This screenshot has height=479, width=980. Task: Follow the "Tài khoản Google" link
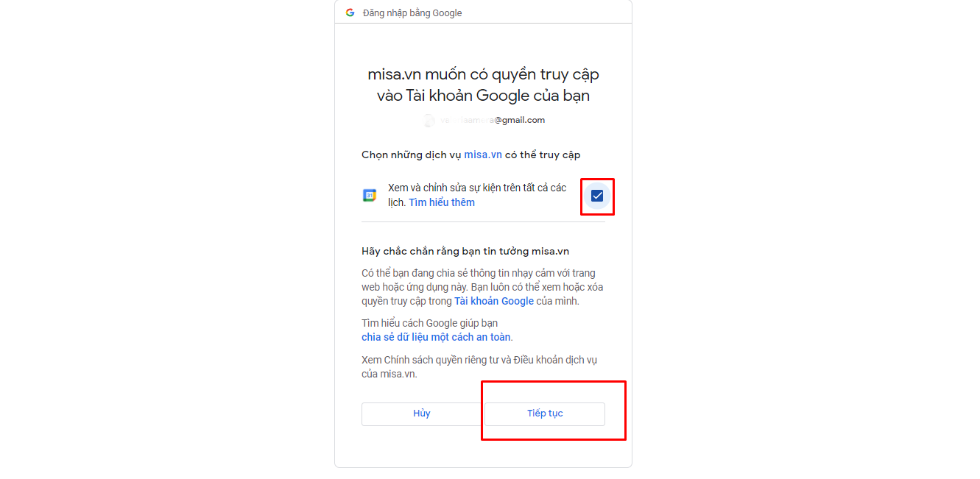click(x=494, y=301)
